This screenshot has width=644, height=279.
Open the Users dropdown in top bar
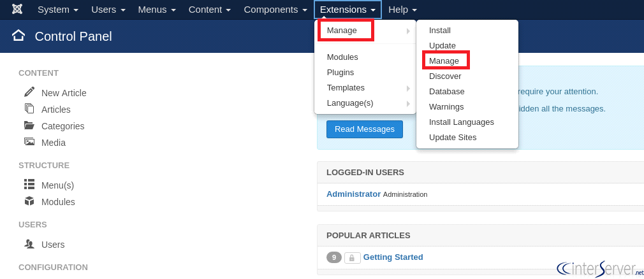(109, 10)
